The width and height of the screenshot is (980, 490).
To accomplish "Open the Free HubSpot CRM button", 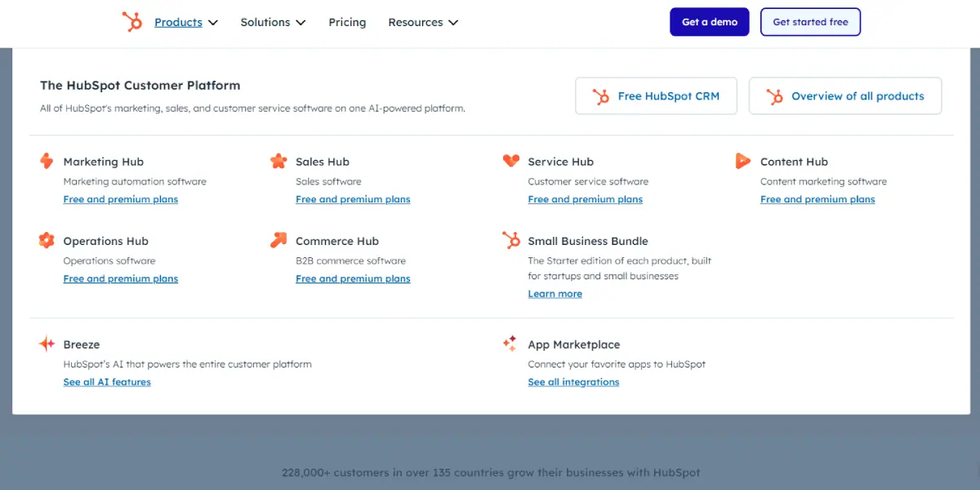I will [656, 96].
